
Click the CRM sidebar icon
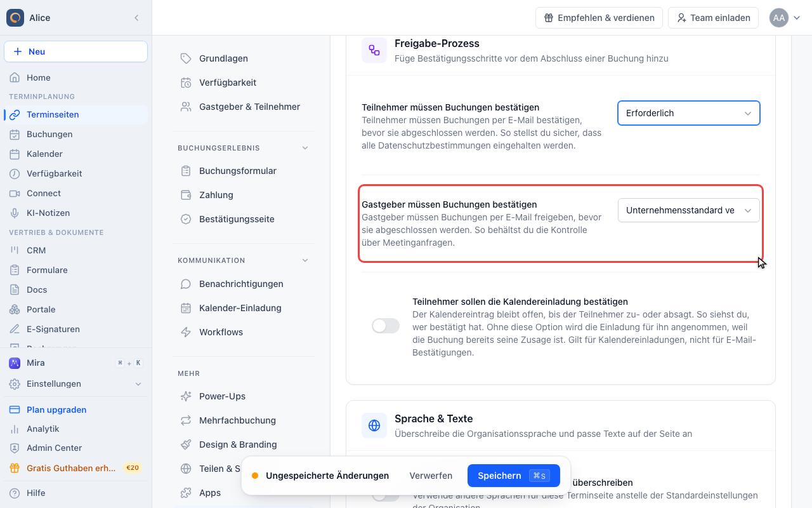pyautogui.click(x=15, y=250)
